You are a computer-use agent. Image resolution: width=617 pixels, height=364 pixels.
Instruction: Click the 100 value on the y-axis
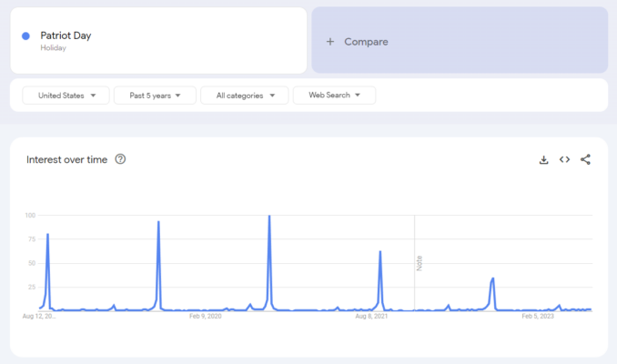coord(30,216)
